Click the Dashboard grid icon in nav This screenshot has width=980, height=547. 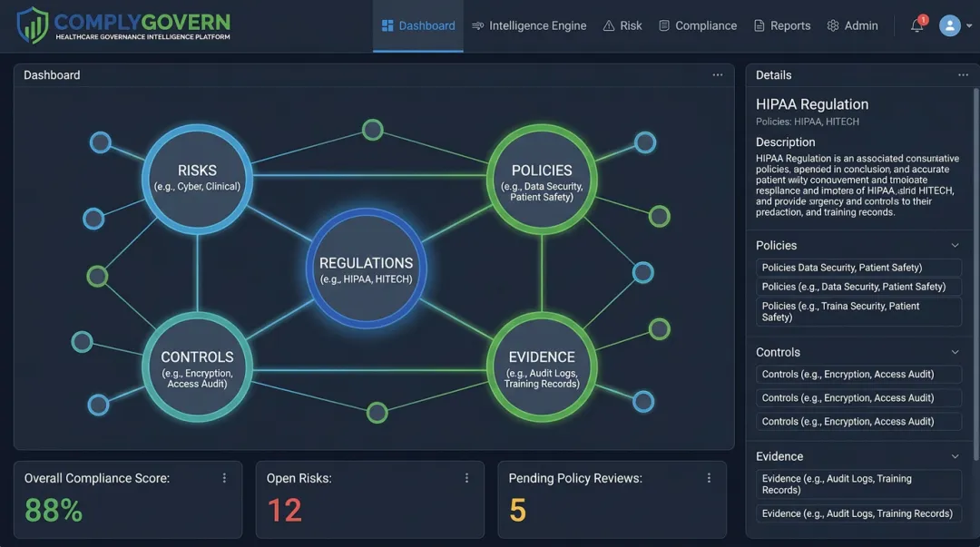[x=387, y=25]
